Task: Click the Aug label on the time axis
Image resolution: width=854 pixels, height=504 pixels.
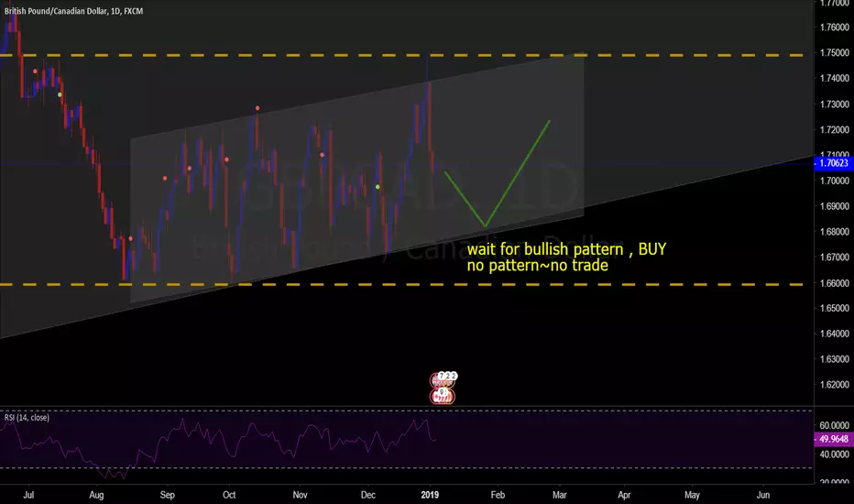Action: pyautogui.click(x=96, y=495)
